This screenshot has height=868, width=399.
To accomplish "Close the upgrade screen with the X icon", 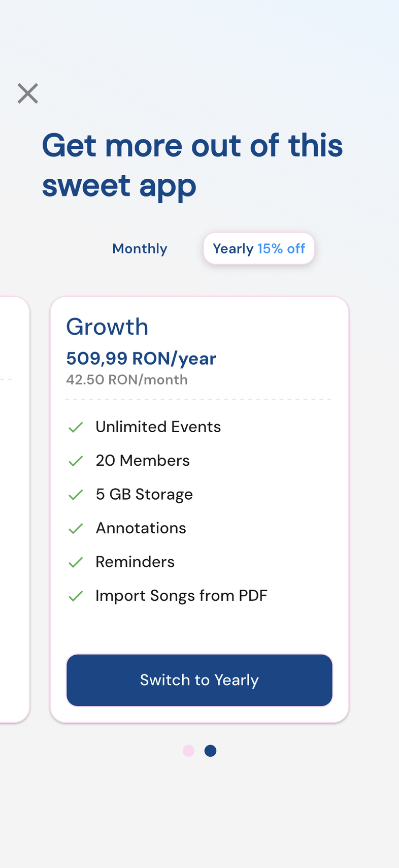I will point(28,93).
